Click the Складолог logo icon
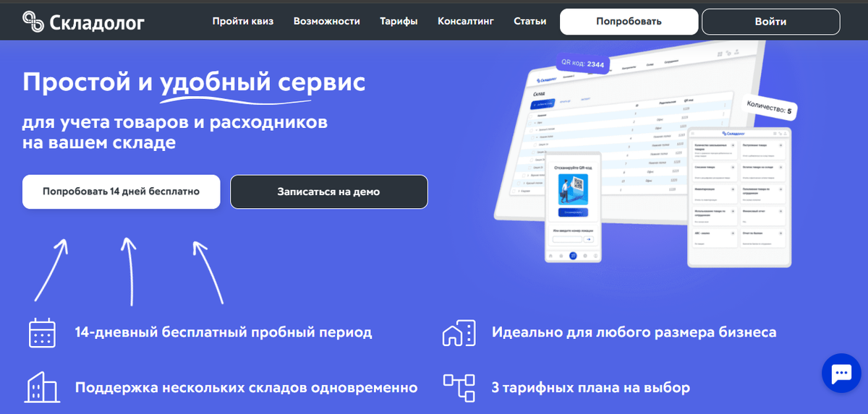868x414 pixels. point(33,22)
